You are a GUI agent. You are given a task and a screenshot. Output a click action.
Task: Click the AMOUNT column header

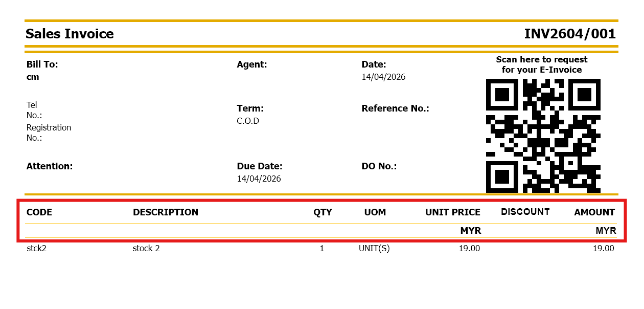point(594,212)
